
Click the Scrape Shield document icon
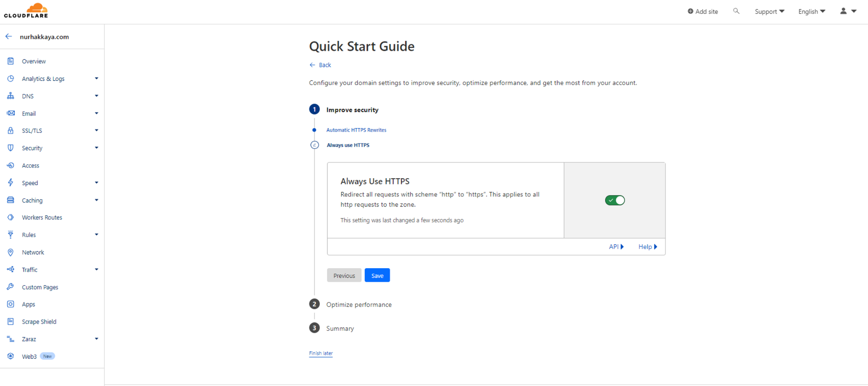(x=10, y=321)
